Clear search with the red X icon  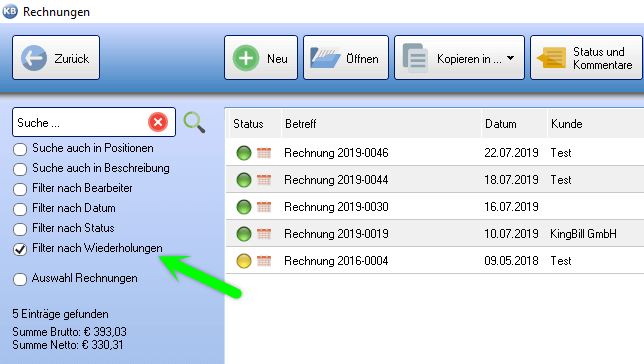tap(158, 122)
